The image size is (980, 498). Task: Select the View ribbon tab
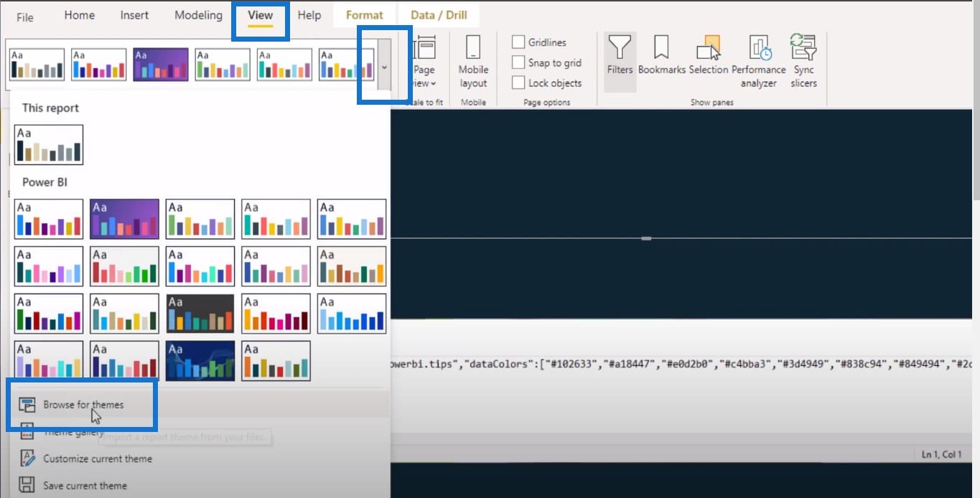pos(260,15)
